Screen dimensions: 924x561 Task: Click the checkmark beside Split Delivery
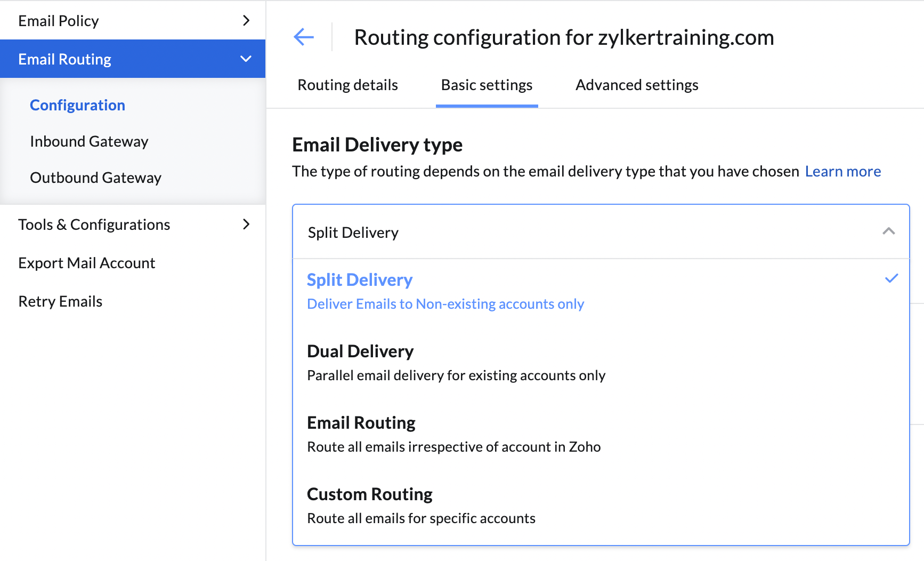click(891, 278)
